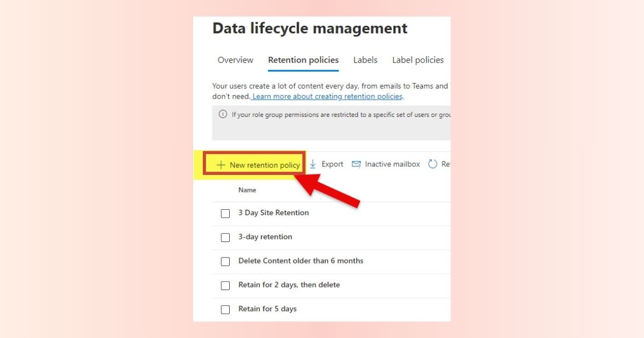The height and width of the screenshot is (338, 644).
Task: Go to the Label policies tab
Action: coord(418,60)
